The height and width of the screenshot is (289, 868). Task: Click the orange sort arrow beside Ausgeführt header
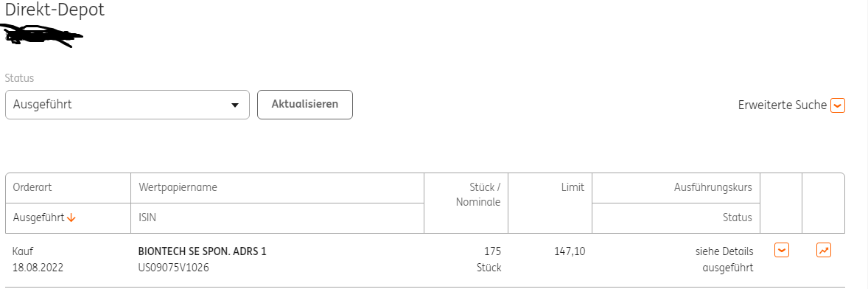71,217
